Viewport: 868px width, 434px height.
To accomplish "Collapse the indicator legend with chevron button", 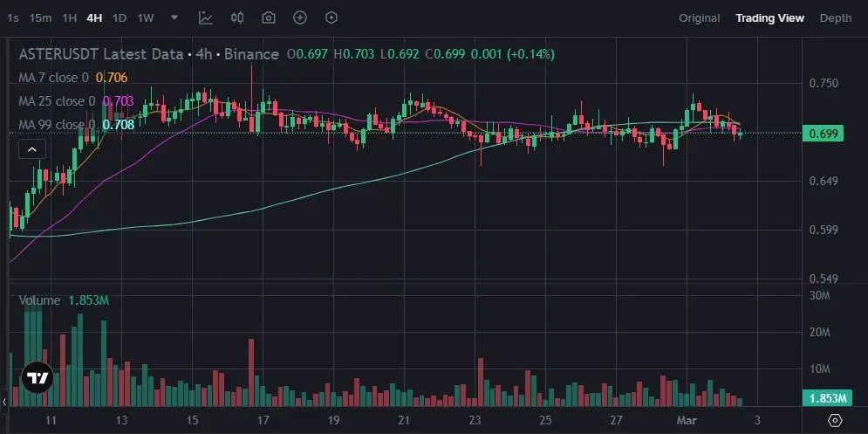I will (x=32, y=149).
